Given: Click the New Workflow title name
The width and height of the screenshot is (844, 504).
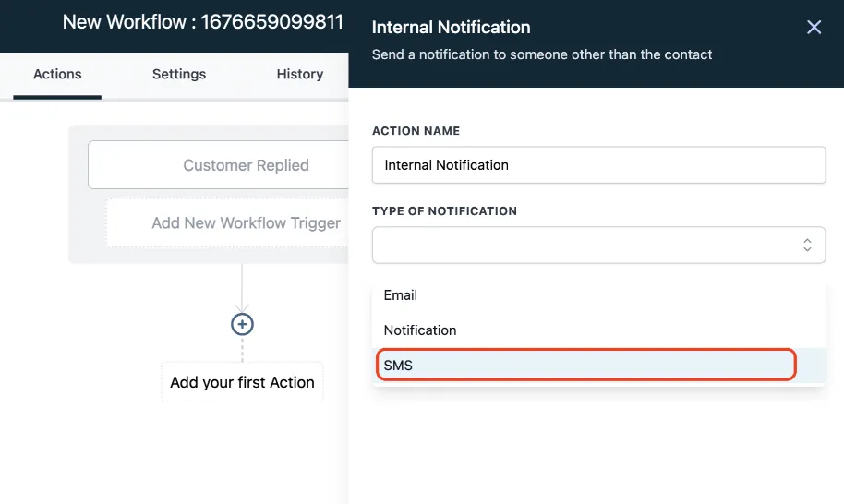Looking at the screenshot, I should [x=202, y=21].
